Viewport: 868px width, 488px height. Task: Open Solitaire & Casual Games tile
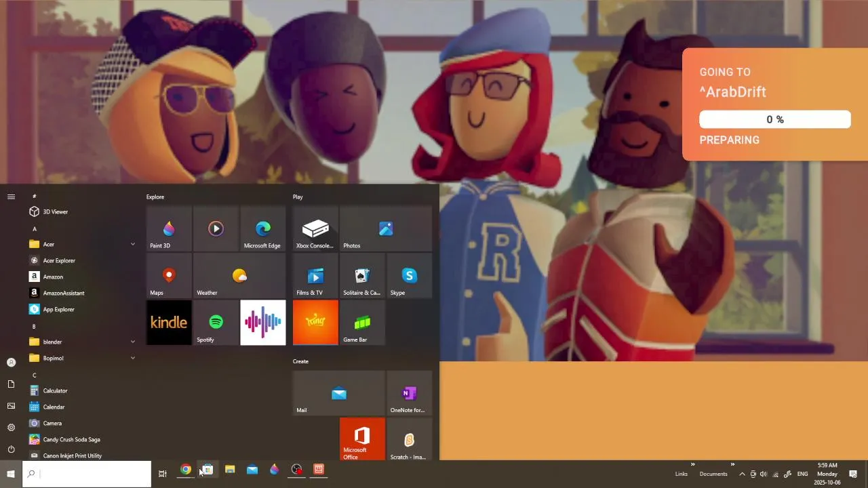tap(362, 276)
